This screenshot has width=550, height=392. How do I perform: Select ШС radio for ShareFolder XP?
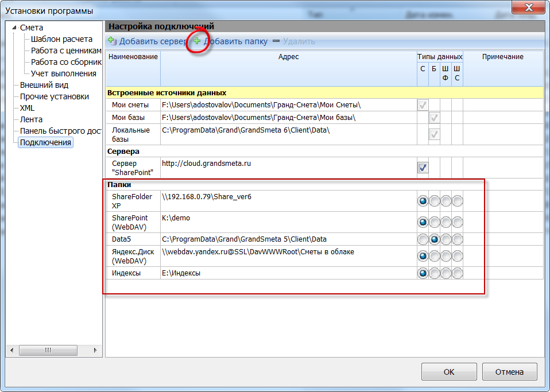458,201
